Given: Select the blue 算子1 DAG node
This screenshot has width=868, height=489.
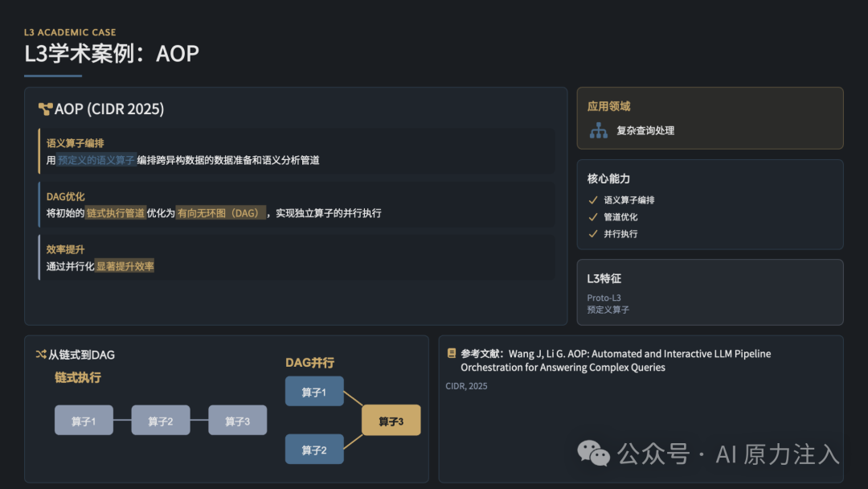Looking at the screenshot, I should (x=314, y=392).
